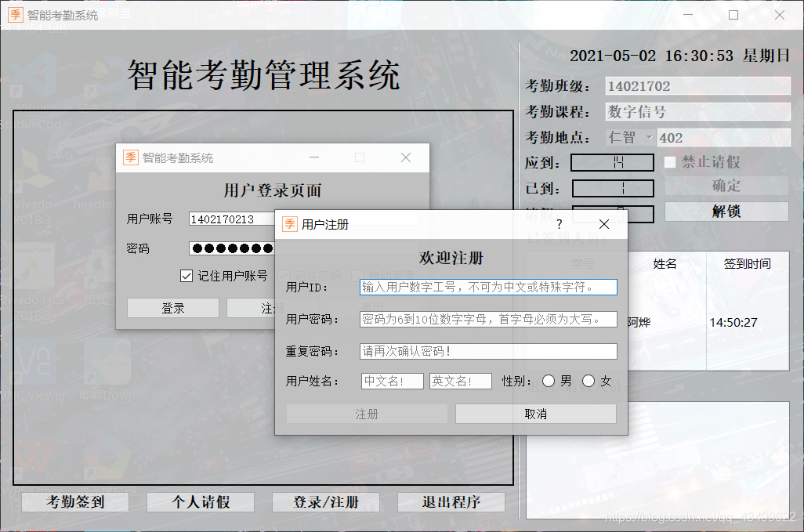The height and width of the screenshot is (532, 804).
Task: Click the 考勤课程 field showing 数字信号
Action: 698,112
